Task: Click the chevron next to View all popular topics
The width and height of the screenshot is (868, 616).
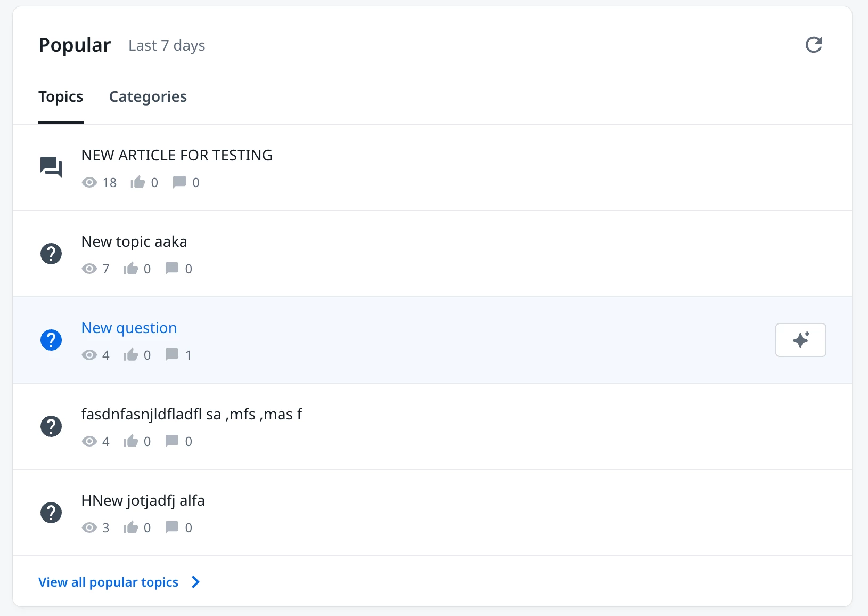Action: pos(196,582)
